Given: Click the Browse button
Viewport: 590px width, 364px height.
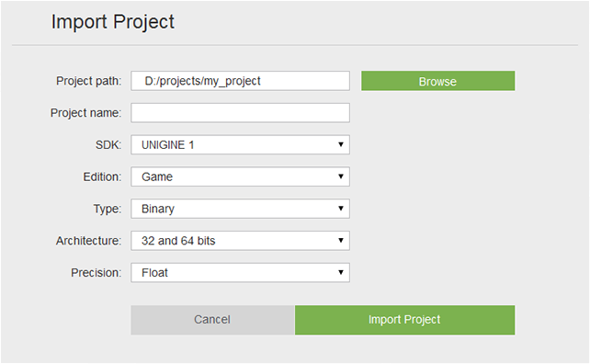Looking at the screenshot, I should (438, 81).
